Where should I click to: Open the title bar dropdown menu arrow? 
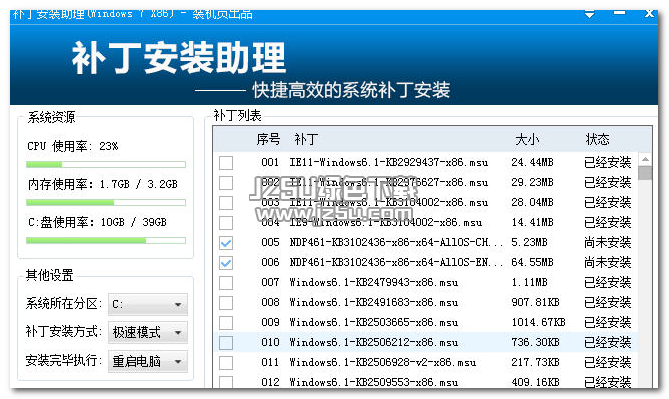coord(590,15)
